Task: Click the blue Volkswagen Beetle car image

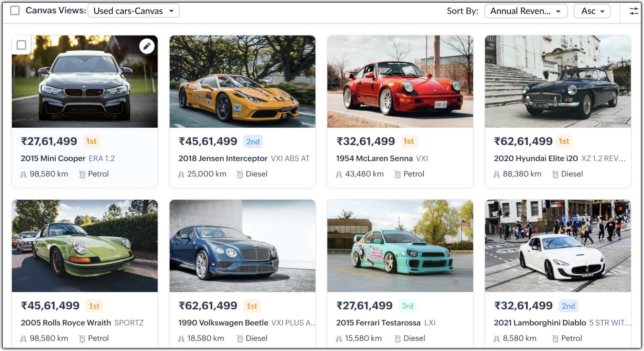Action: tap(242, 246)
